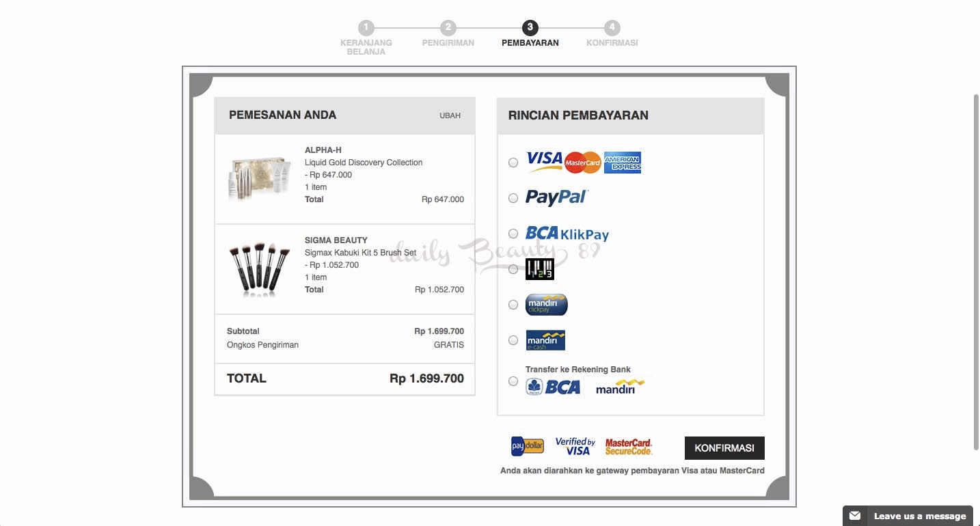The height and width of the screenshot is (526, 980).
Task: Select bank transfer radio button
Action: (513, 381)
